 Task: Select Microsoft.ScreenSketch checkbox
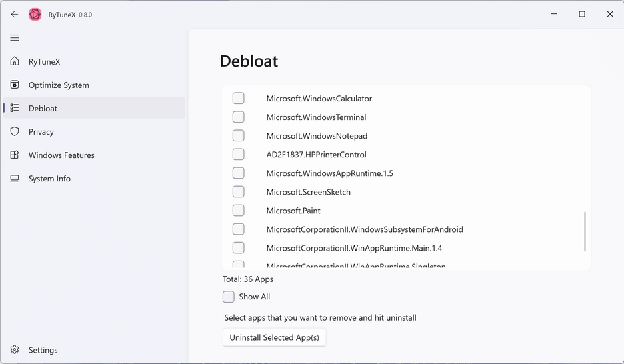(239, 192)
